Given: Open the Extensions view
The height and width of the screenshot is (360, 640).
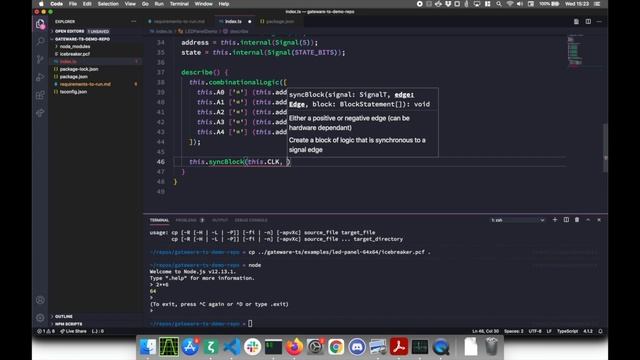Looking at the screenshot, I should pyautogui.click(x=40, y=95).
